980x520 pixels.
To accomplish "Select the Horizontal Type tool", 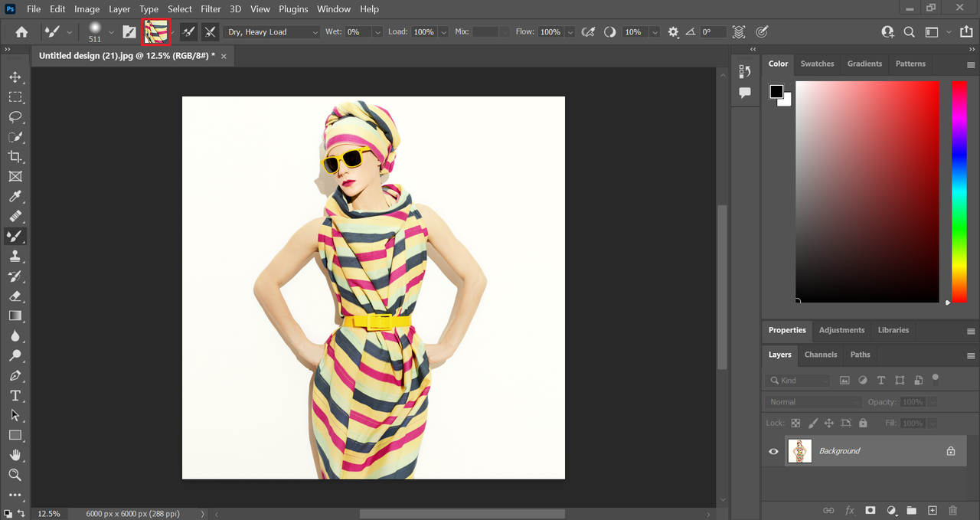I will [15, 395].
